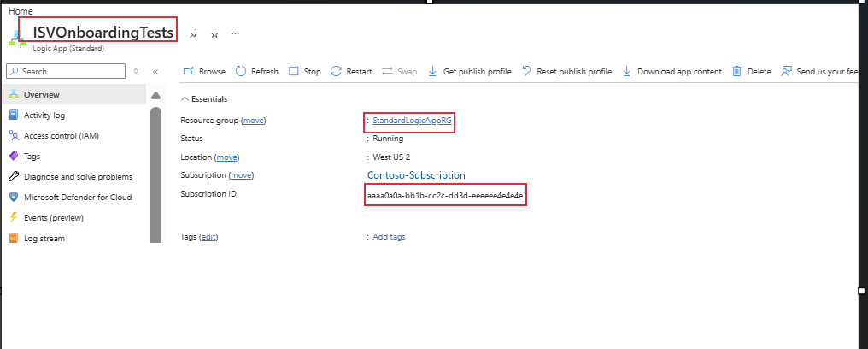Screen dimensions: 868x349
Task: Click the Stop toolbar icon
Action: (294, 72)
